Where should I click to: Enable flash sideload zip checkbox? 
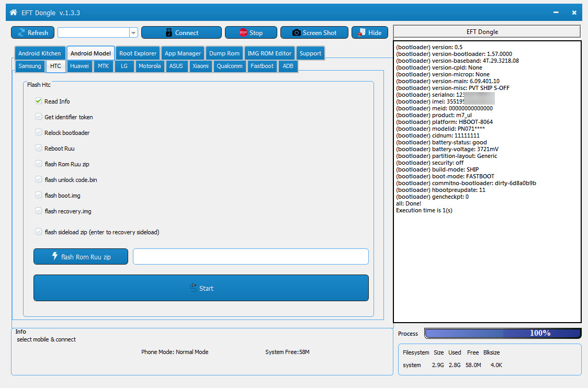(38, 232)
